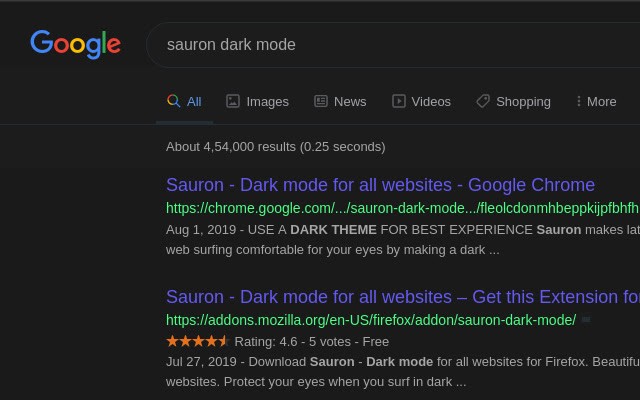
Task: Click the Shopping tab tag icon
Action: tap(483, 101)
